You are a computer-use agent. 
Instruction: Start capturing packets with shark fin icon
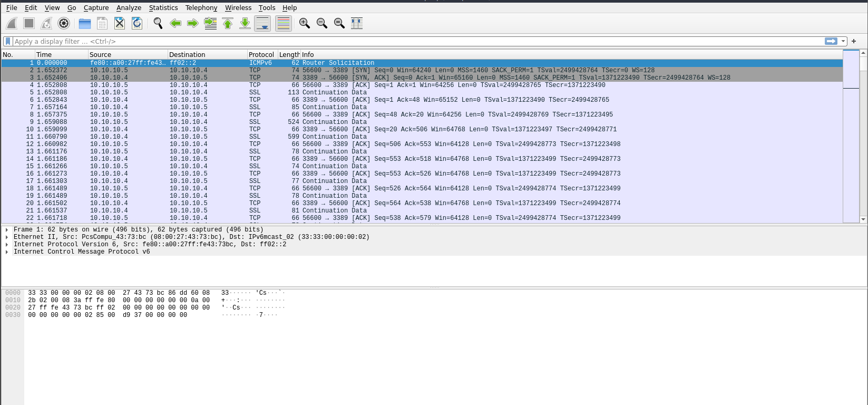12,23
